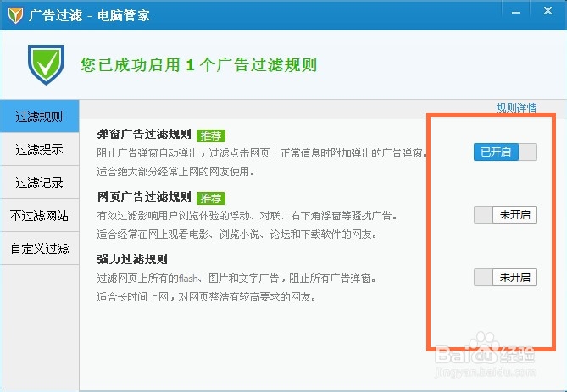Click the 电脑管家 shield logo in title bar
Screen dimensions: 567x392
(x=15, y=15)
